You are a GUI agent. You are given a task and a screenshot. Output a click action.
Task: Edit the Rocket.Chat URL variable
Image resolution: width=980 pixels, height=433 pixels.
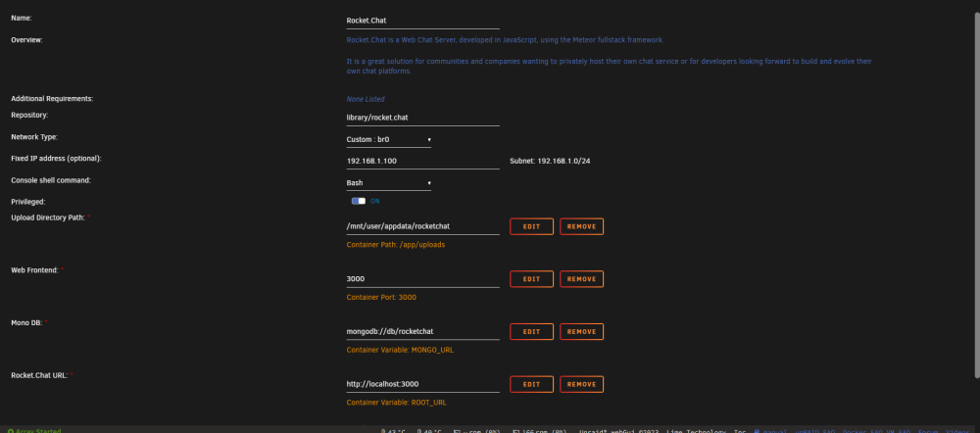click(x=531, y=384)
